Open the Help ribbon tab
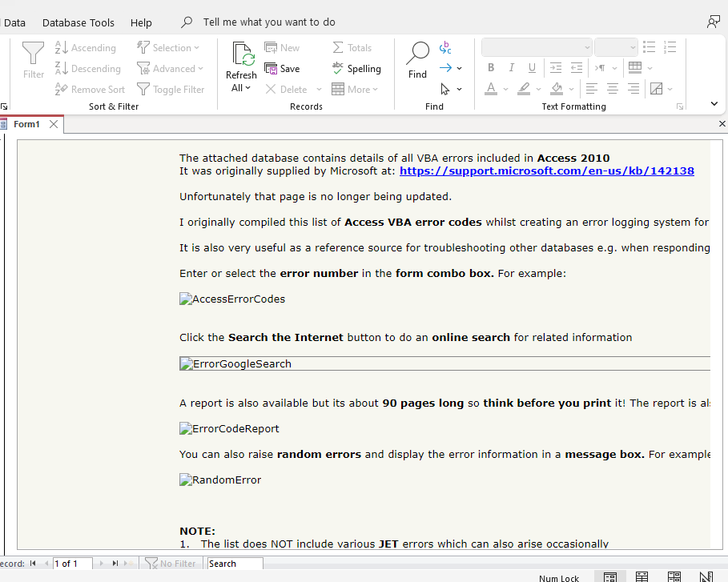728x582 pixels. coord(141,22)
